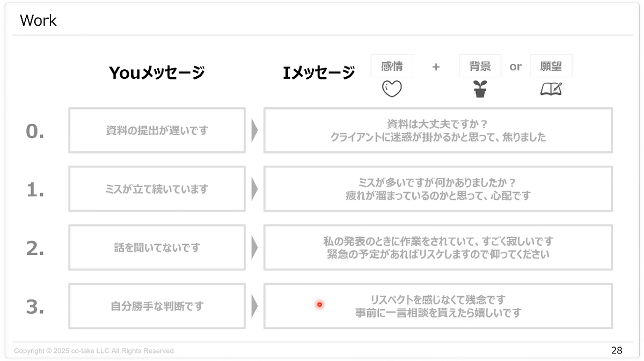Click the heart icon under 感情
The image size is (644, 361).
(x=391, y=89)
